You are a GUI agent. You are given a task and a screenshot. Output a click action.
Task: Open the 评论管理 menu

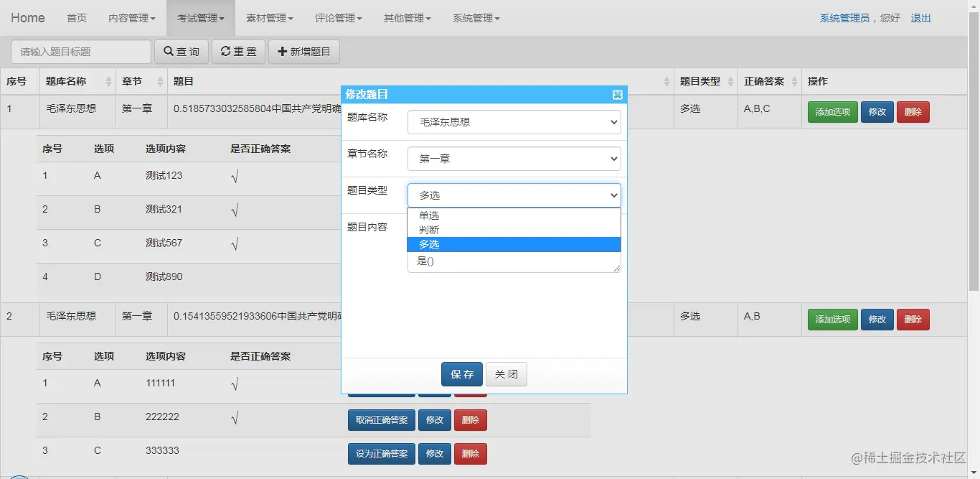tap(339, 18)
